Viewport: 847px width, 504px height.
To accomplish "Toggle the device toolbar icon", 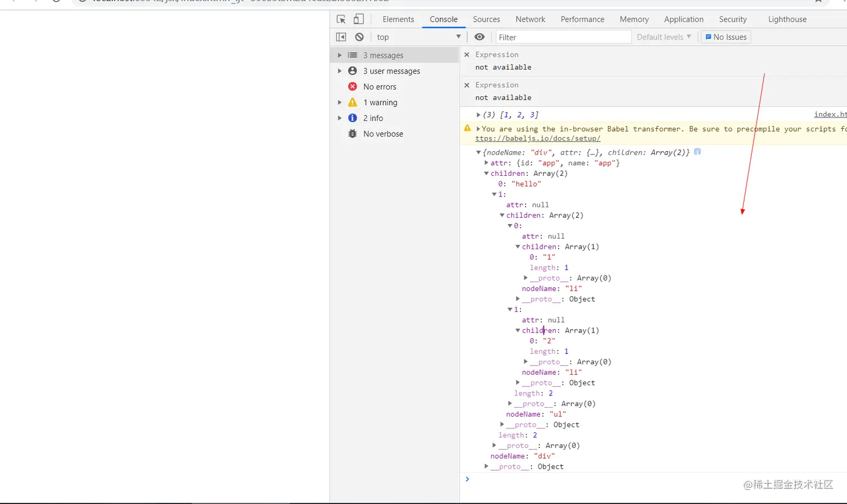I will (359, 19).
